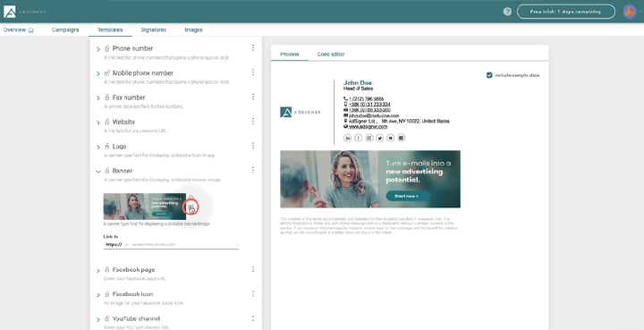Viewport: 644px width, 330px height.
Task: Open more options for Website field
Action: (x=253, y=121)
